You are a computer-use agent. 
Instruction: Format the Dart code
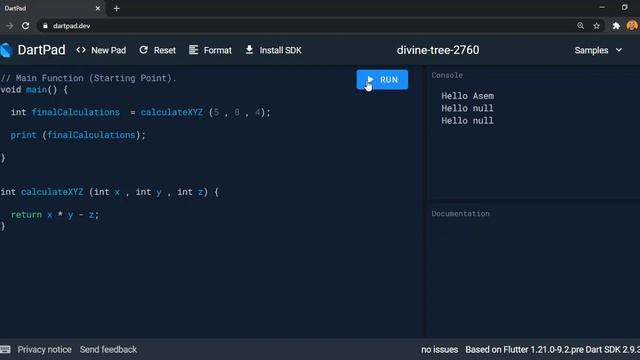pyautogui.click(x=210, y=50)
